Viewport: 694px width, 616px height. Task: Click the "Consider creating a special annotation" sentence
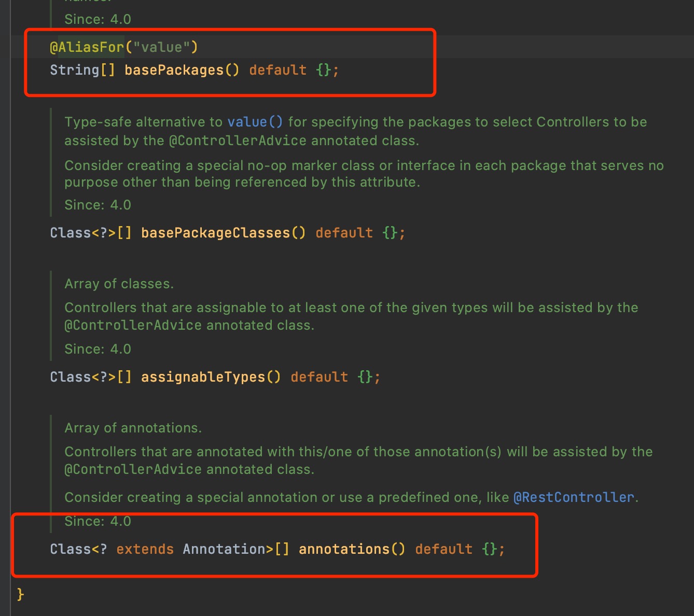(x=352, y=497)
